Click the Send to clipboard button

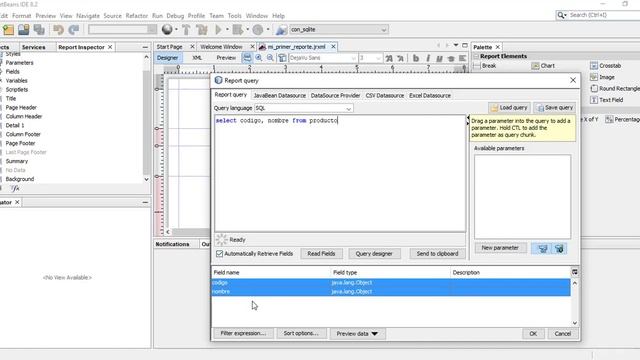(x=438, y=253)
